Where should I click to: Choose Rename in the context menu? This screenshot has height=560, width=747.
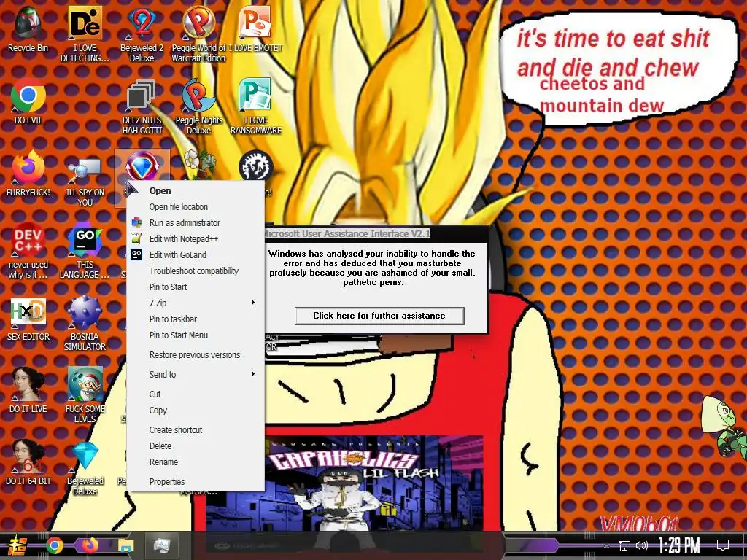[196, 462]
